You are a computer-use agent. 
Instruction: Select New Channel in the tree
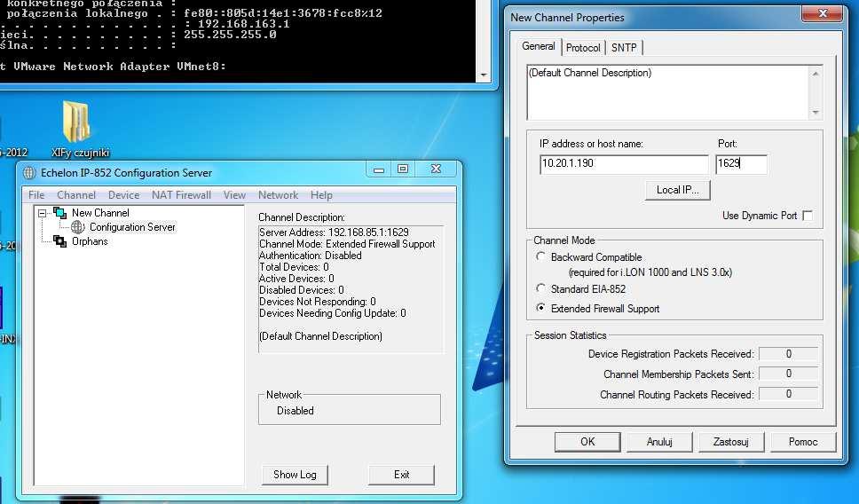coord(100,213)
